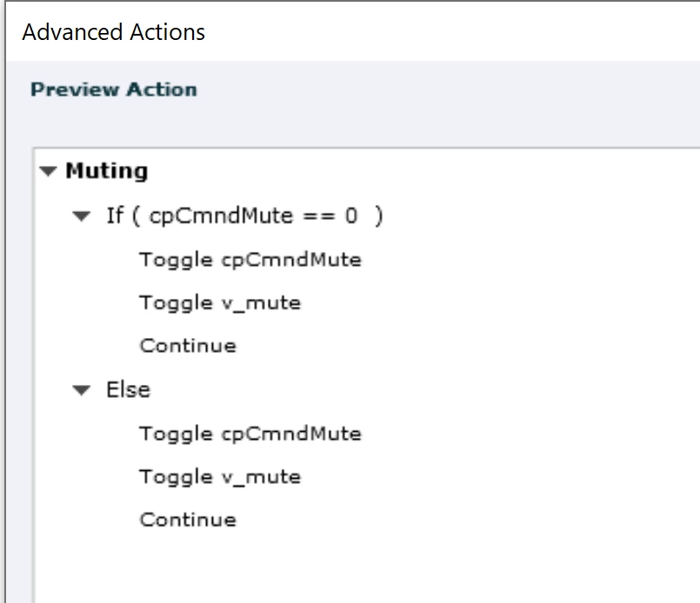Click the word If in the condition line
This screenshot has width=700, height=603.
[x=115, y=215]
